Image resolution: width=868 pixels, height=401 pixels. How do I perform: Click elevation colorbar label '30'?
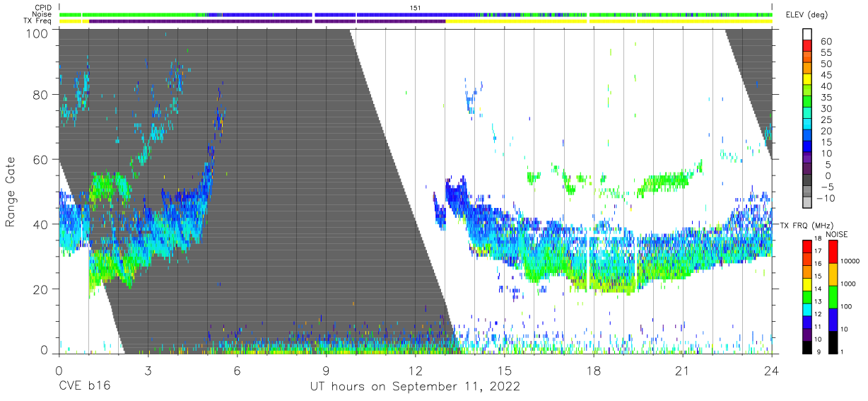(x=826, y=108)
